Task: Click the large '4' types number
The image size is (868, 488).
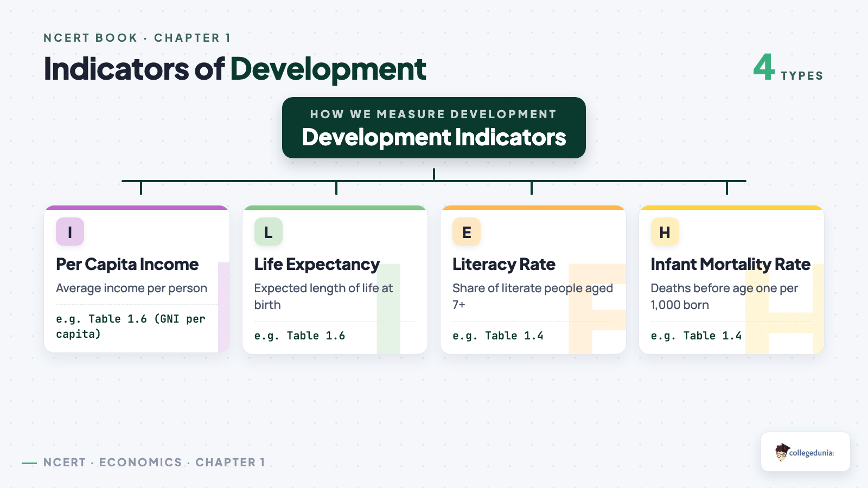Action: tap(764, 67)
